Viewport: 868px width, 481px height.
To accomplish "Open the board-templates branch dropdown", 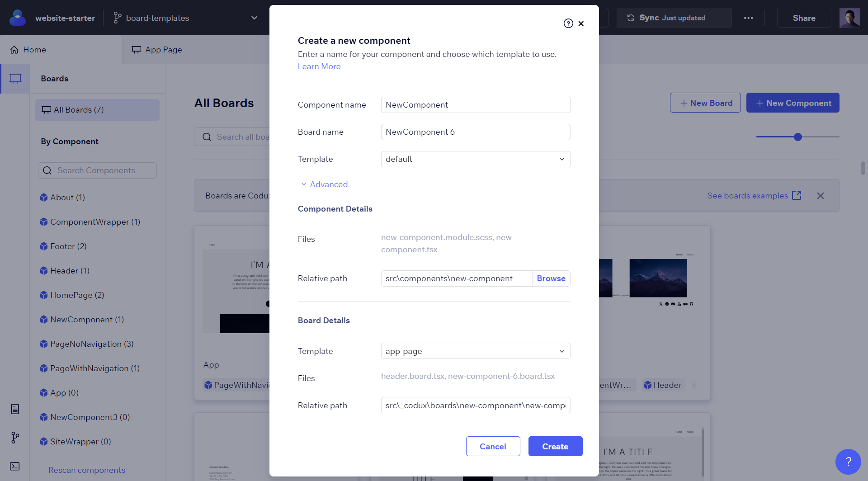I will tap(254, 18).
